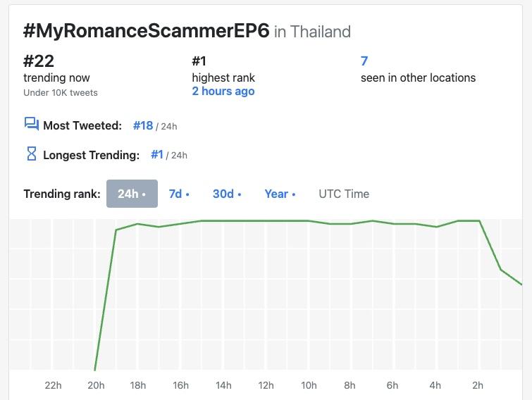This screenshot has height=400, width=532.
Task: Click the 2h marker on the chart axis
Action: coord(478,385)
